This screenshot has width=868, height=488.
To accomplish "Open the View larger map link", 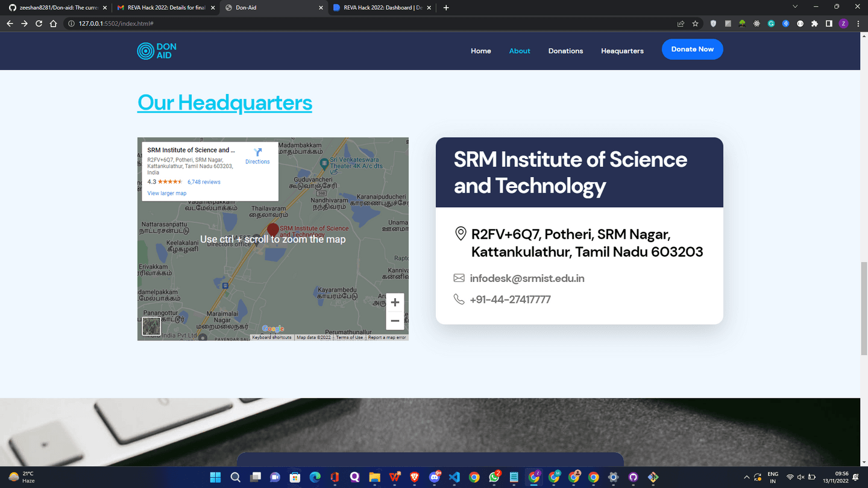I will click(167, 193).
